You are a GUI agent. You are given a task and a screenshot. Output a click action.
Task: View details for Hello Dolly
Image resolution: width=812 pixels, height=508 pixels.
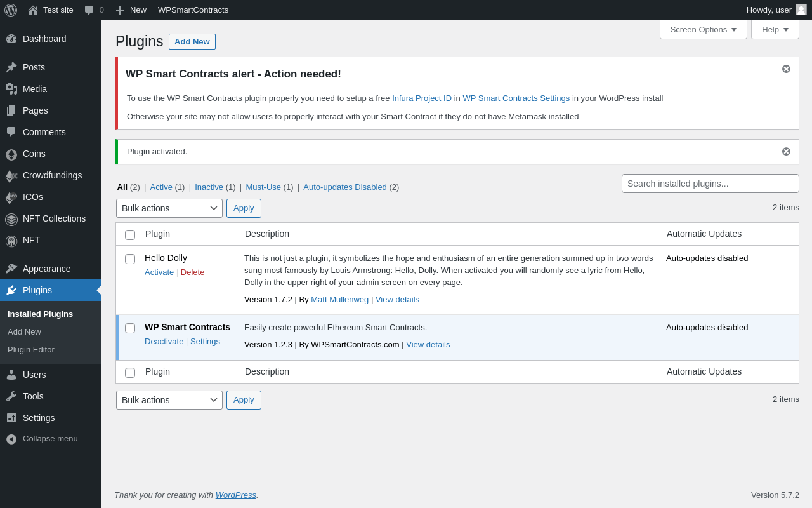click(397, 299)
